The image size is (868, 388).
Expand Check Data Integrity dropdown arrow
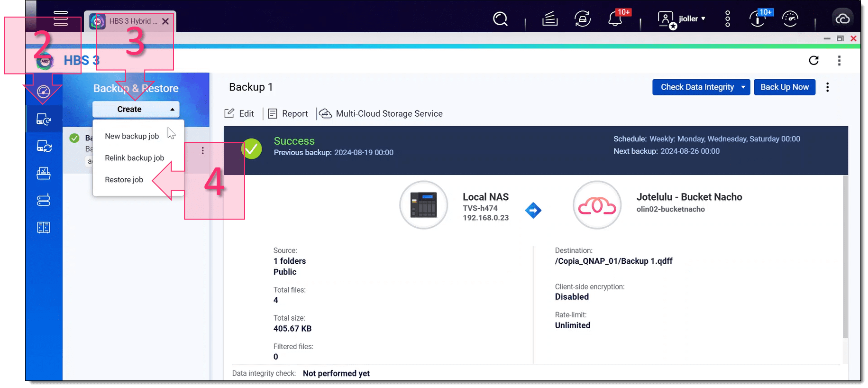pos(743,87)
